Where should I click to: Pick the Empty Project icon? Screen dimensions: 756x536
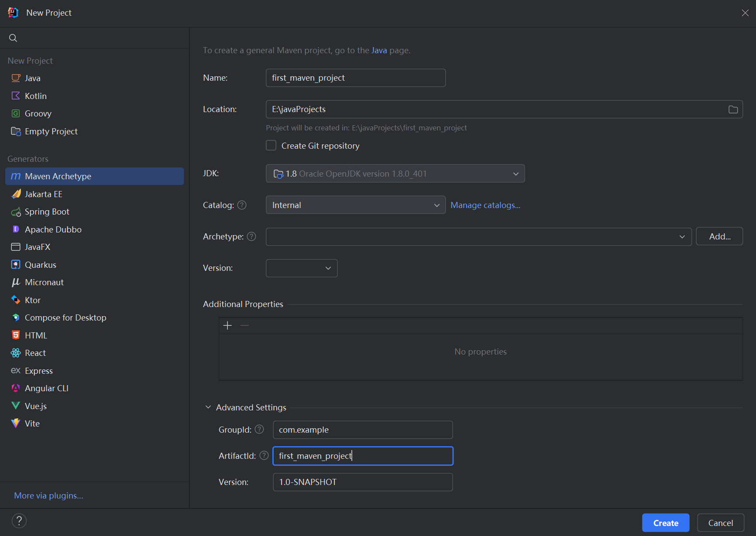click(x=16, y=131)
